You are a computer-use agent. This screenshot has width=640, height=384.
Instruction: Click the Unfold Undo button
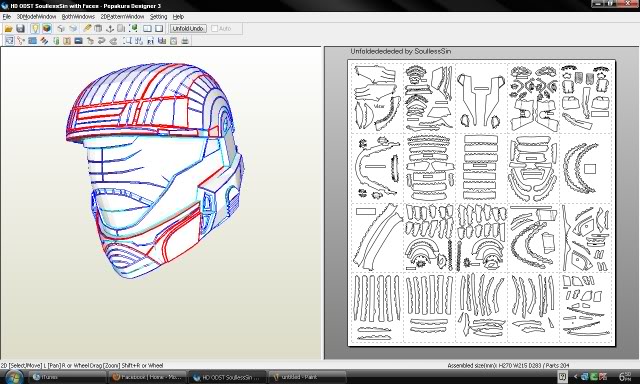[188, 29]
